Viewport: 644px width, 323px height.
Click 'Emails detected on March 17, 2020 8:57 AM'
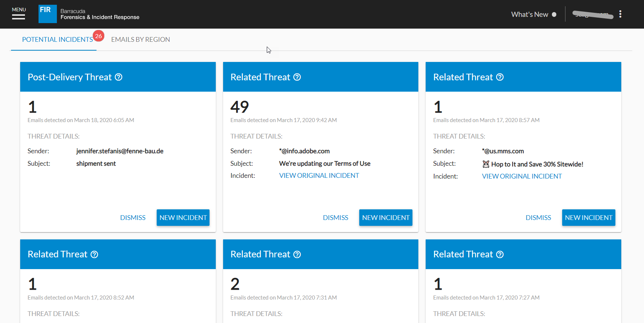tap(486, 120)
